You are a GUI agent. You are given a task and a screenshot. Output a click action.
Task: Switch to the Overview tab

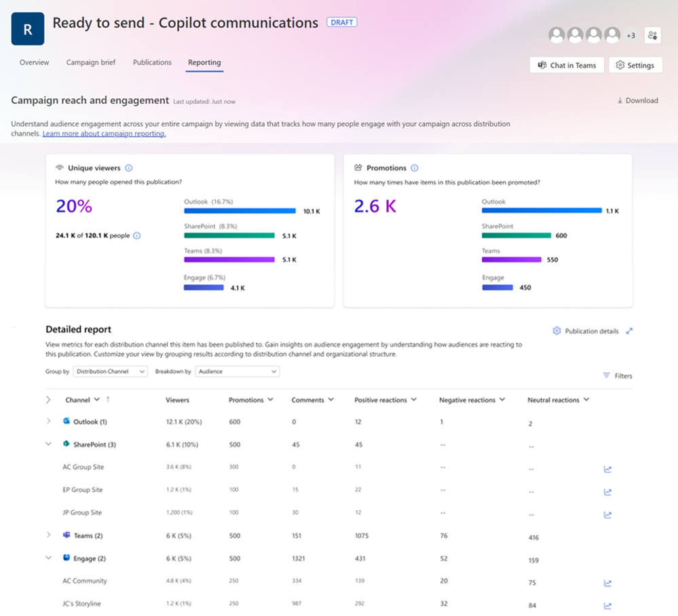[34, 62]
